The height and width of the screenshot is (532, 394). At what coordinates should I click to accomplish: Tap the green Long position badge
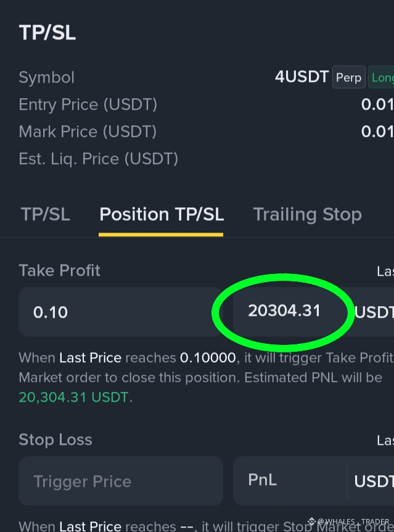coord(381,77)
